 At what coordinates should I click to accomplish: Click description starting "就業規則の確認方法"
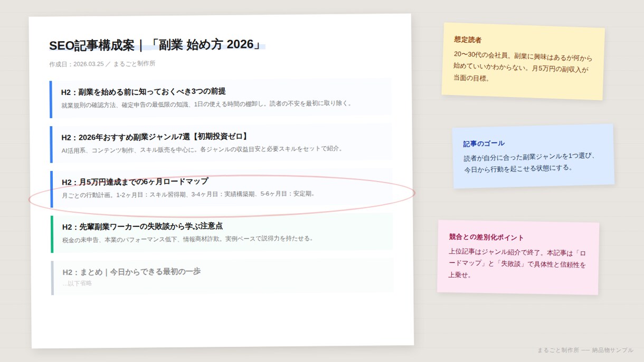[x=206, y=104]
